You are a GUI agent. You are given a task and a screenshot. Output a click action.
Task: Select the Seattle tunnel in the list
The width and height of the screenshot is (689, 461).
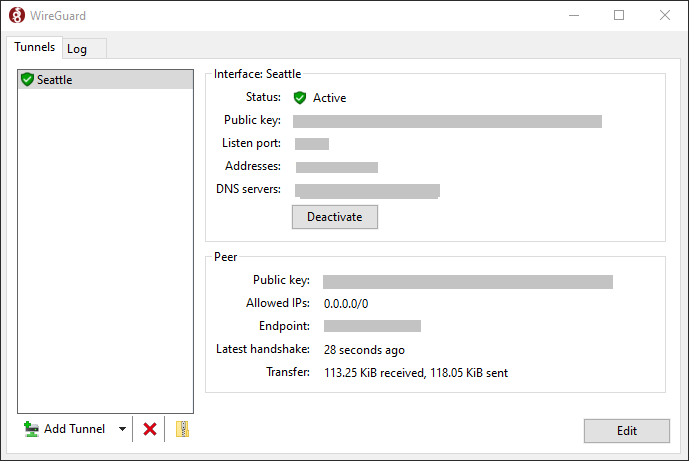[105, 80]
